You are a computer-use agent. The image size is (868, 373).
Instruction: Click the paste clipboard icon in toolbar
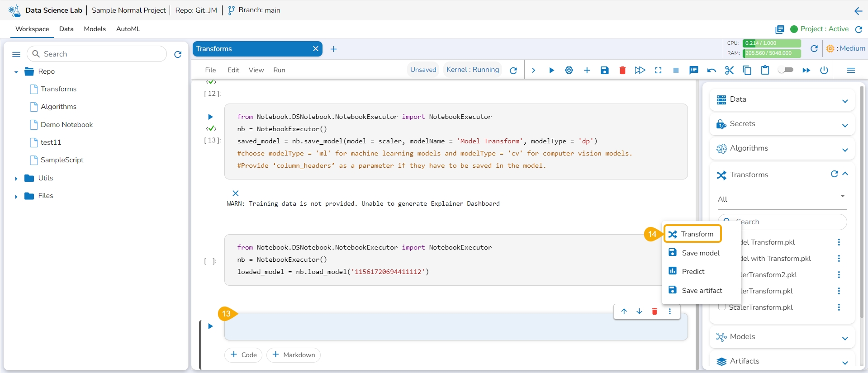coord(765,70)
